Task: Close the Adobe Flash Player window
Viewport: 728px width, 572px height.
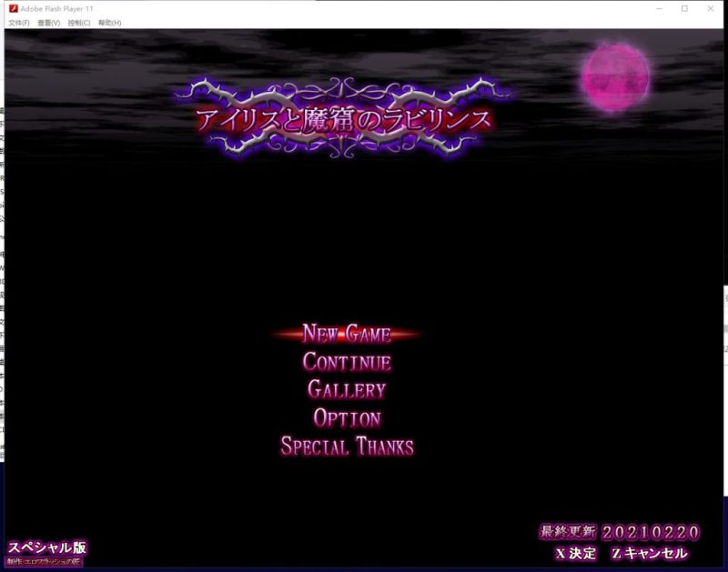Action: (711, 9)
